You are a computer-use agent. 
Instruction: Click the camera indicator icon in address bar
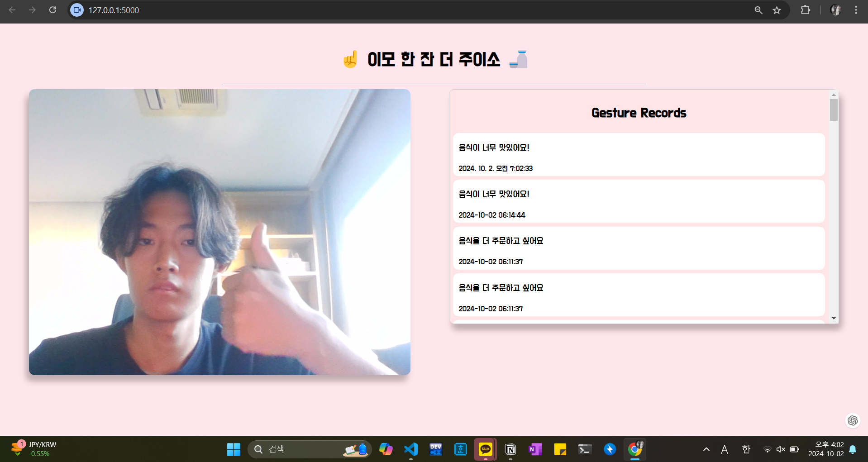click(77, 10)
